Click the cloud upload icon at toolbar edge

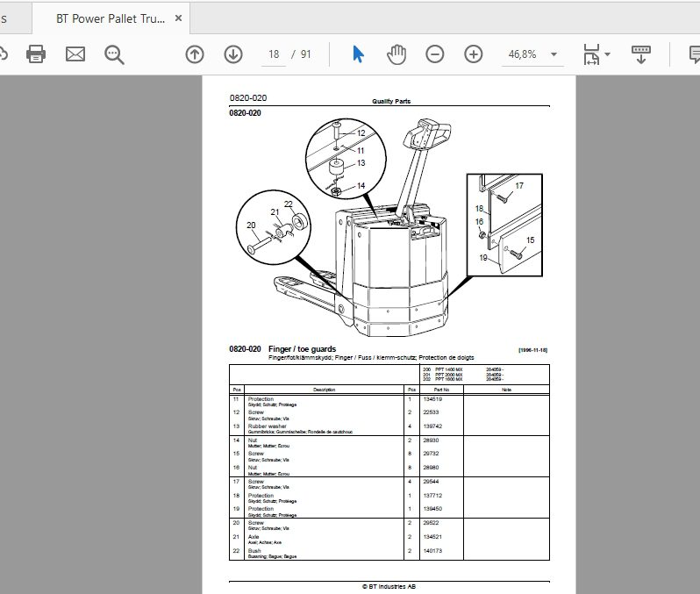point(3,54)
